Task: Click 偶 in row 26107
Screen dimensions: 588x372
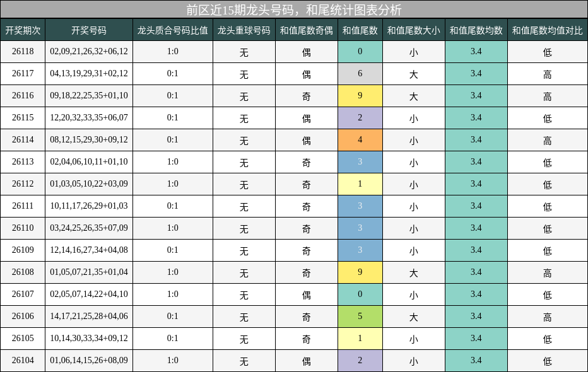Action: (307, 295)
